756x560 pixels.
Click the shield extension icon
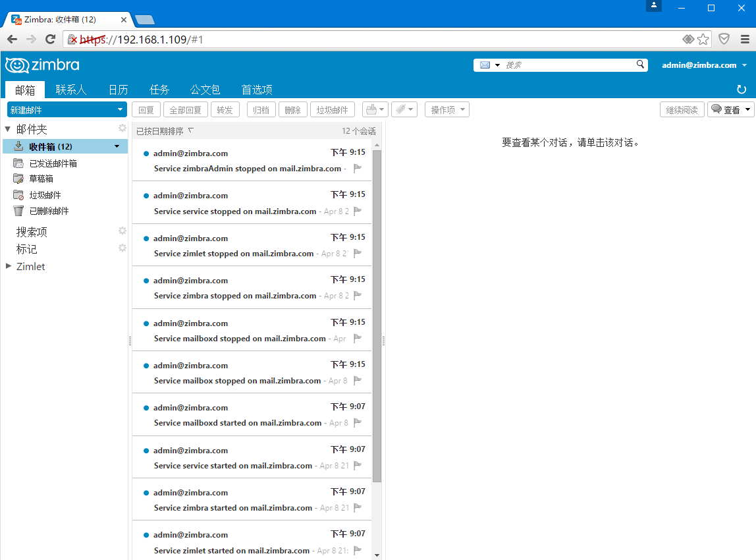click(x=724, y=39)
